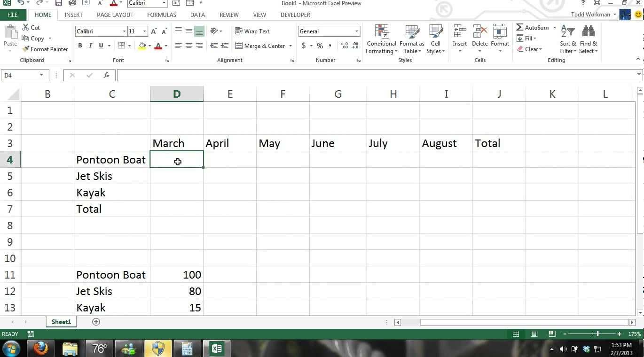This screenshot has height=357, width=644.
Task: Open the PAGE LAYOUT tab
Action: 115,15
